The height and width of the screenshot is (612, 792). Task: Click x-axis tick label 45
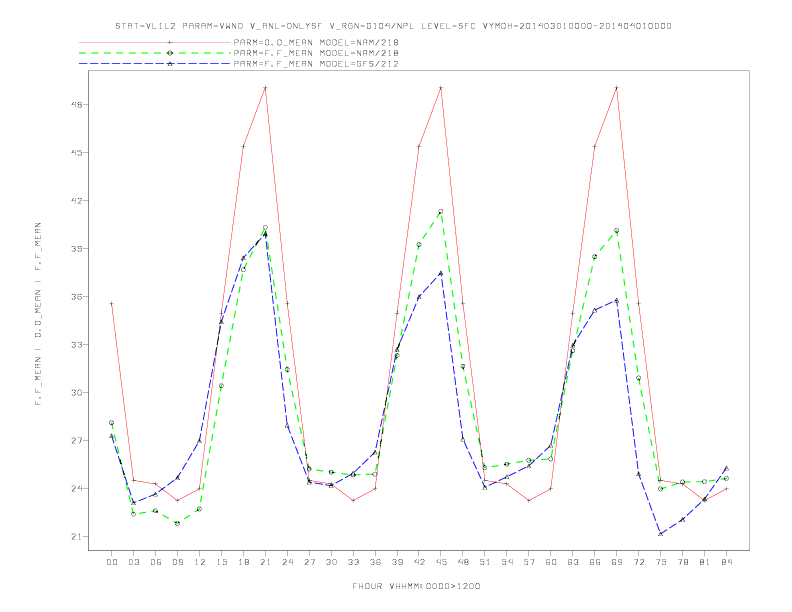(441, 562)
